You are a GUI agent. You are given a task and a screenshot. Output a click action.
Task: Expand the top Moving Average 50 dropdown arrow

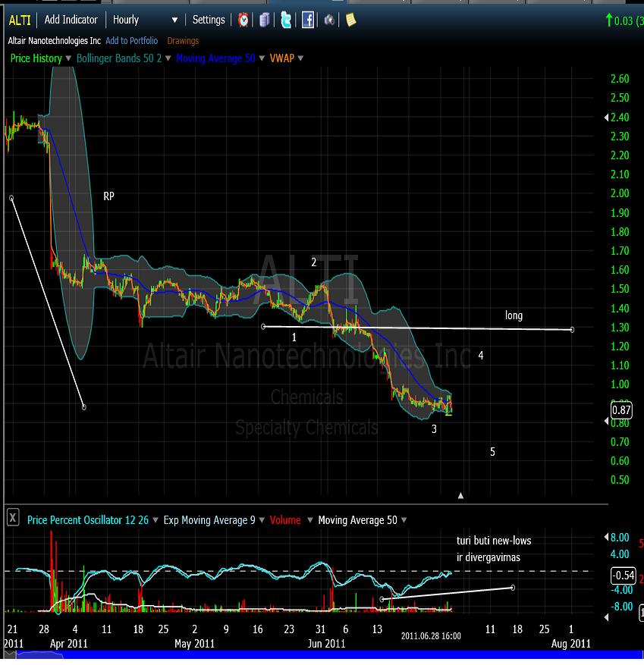pyautogui.click(x=262, y=58)
